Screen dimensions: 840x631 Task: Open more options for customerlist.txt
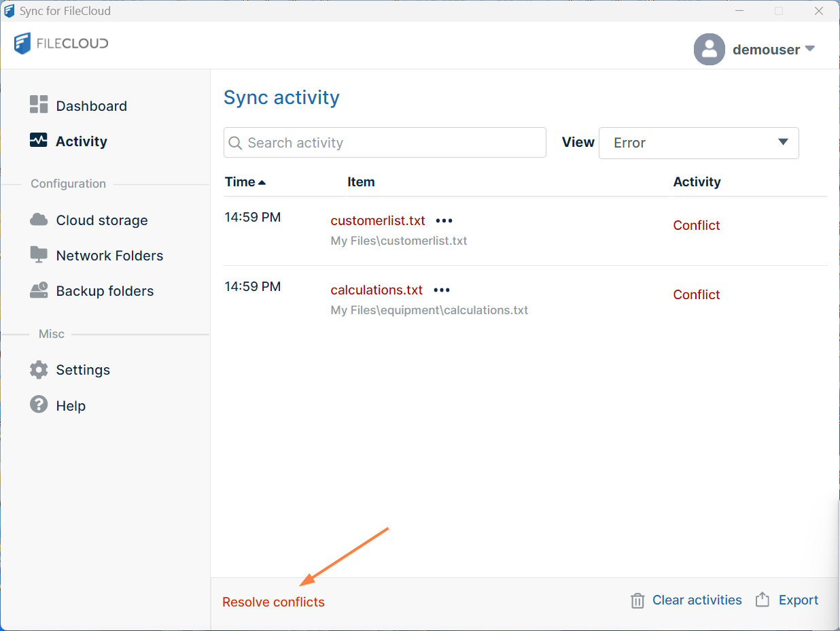point(444,221)
